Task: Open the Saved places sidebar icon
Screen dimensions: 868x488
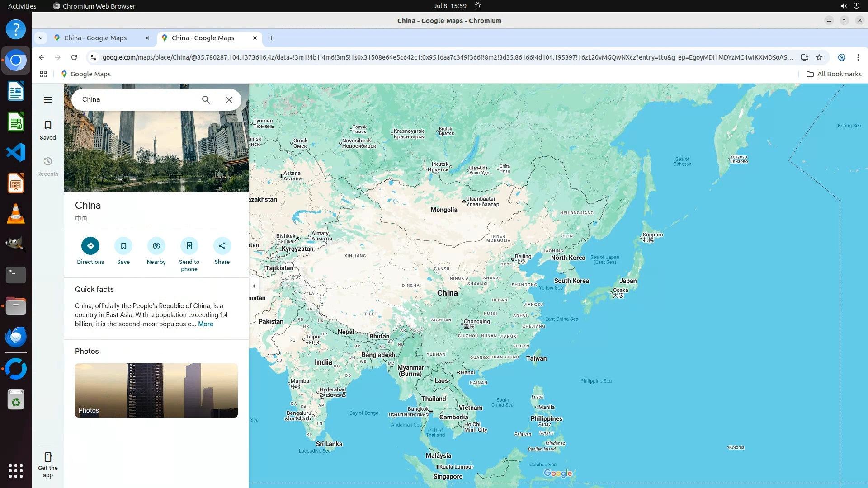Action: pos(48,130)
